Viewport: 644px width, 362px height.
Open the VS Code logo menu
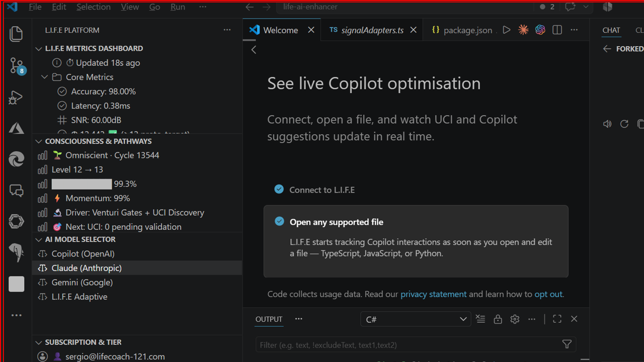click(x=12, y=7)
